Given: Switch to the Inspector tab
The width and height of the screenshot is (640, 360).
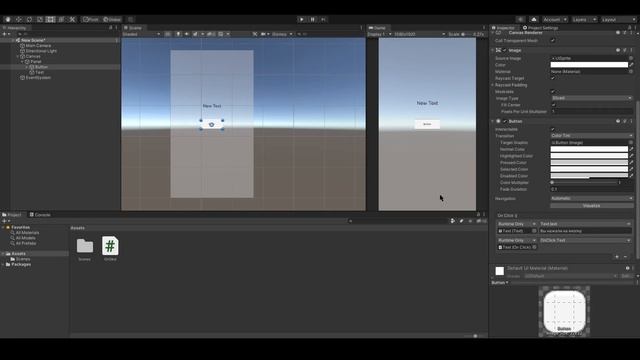Looking at the screenshot, I should pyautogui.click(x=503, y=28).
